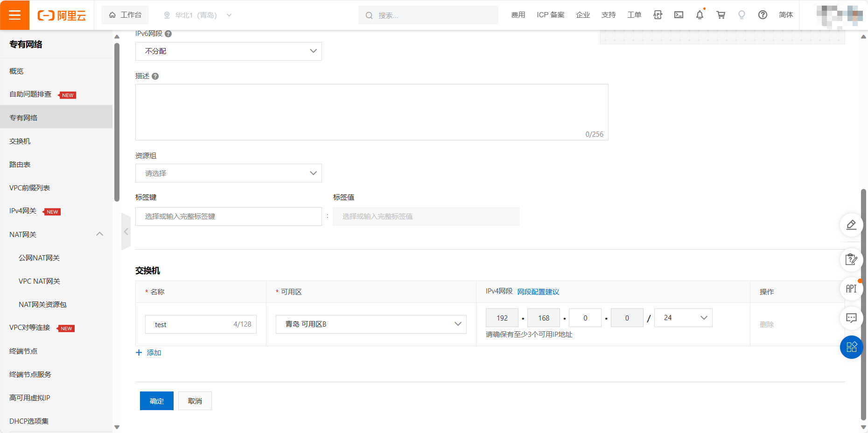Open the ICP 备案 menu
Screen dimensions: 868x433
(x=551, y=15)
